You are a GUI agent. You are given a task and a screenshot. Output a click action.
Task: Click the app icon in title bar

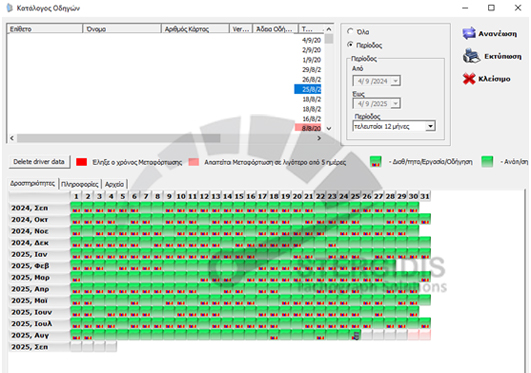(x=9, y=7)
